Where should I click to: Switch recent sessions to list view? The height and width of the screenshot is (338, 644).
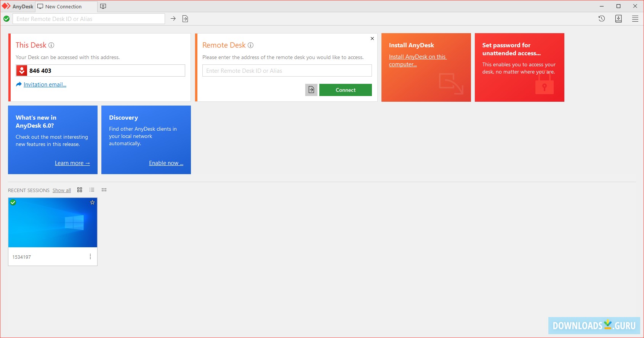[x=92, y=190]
